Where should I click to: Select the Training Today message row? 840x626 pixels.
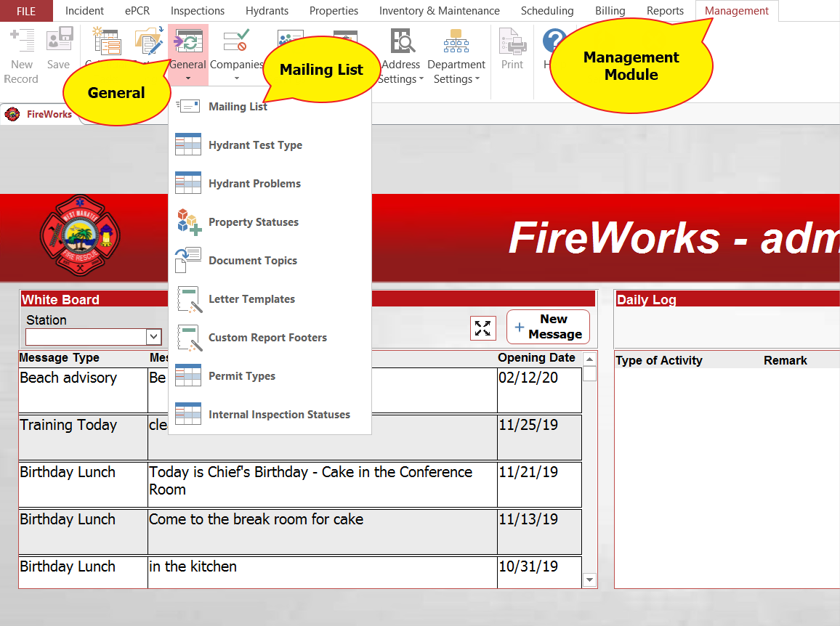[x=300, y=437]
